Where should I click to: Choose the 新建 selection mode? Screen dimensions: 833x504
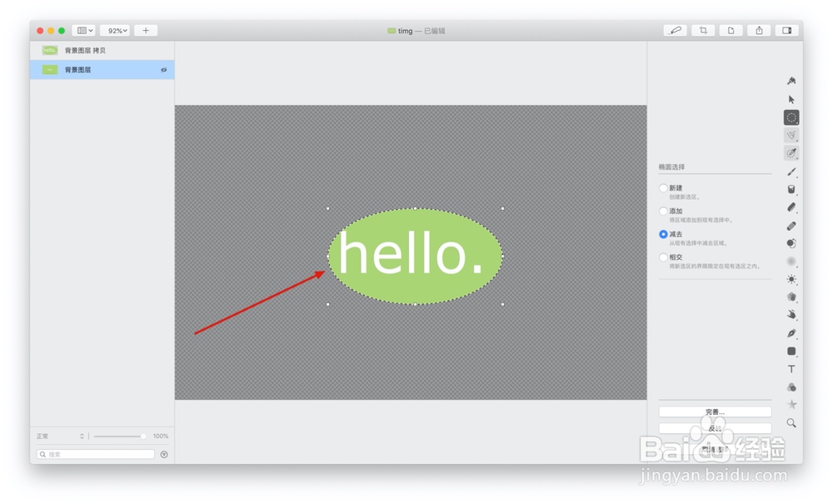coord(663,188)
